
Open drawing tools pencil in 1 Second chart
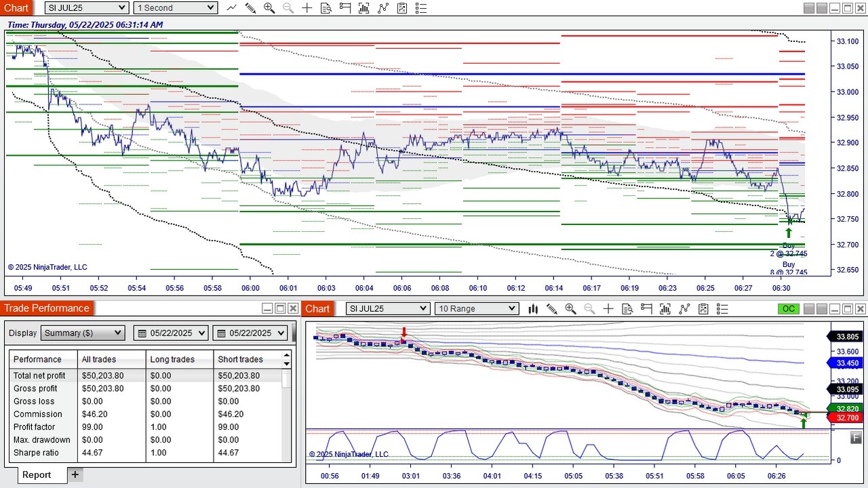pos(250,7)
